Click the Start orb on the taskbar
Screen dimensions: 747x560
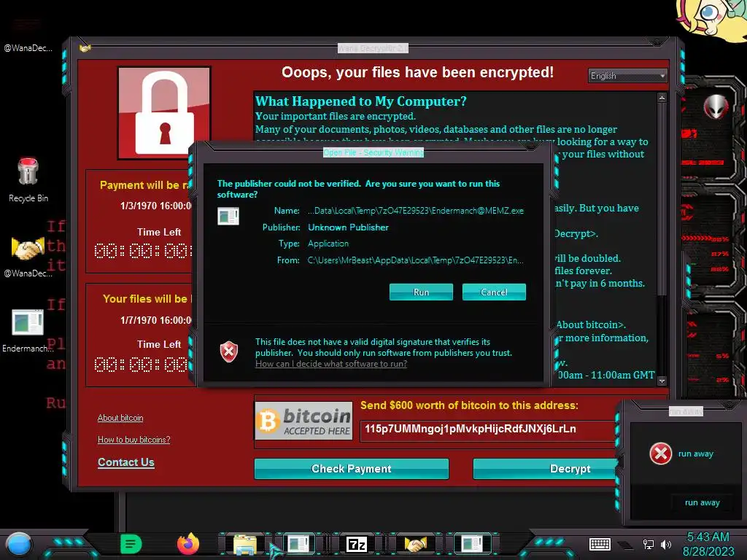click(18, 544)
